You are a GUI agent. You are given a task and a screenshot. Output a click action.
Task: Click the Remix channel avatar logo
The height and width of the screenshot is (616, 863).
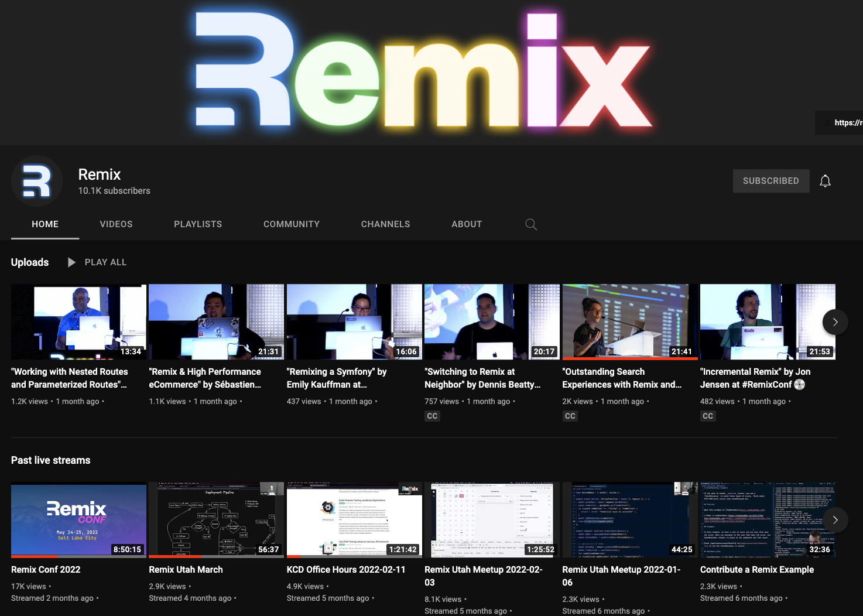[37, 181]
